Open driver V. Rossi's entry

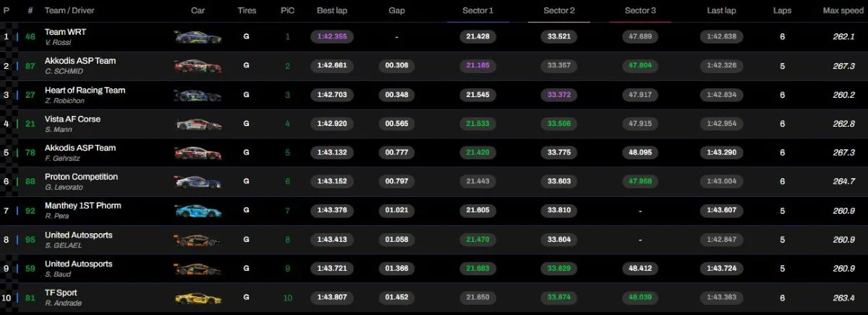pyautogui.click(x=59, y=41)
